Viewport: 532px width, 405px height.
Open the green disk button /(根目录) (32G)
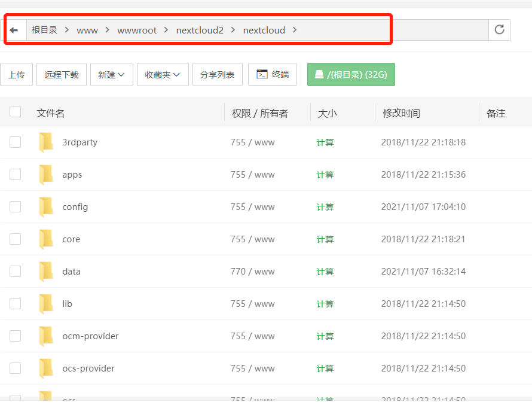click(351, 74)
